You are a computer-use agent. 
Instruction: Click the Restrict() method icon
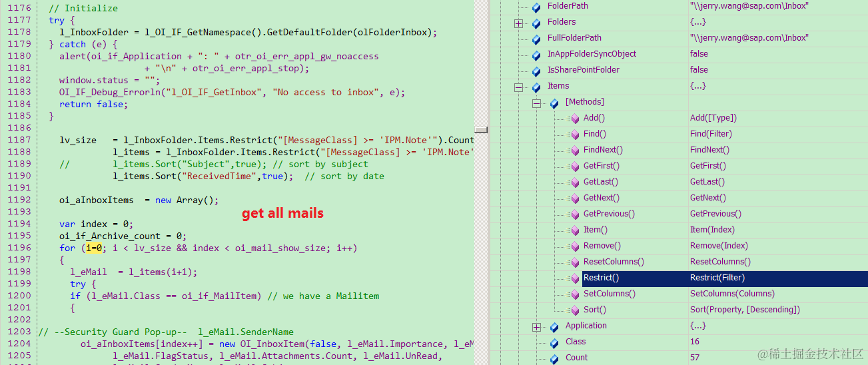574,279
